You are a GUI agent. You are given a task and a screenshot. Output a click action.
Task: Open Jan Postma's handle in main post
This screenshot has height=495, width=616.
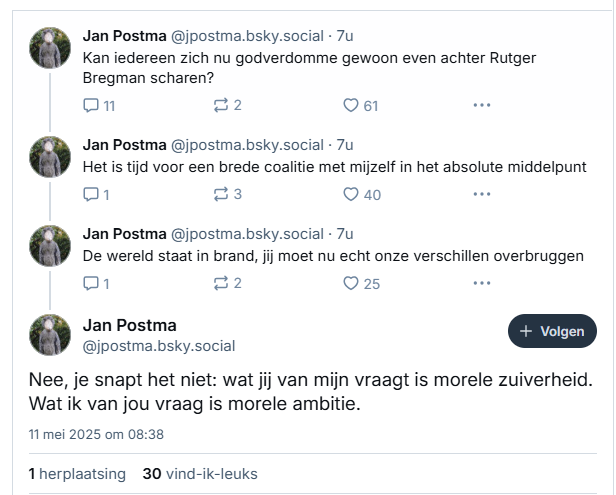pos(159,346)
